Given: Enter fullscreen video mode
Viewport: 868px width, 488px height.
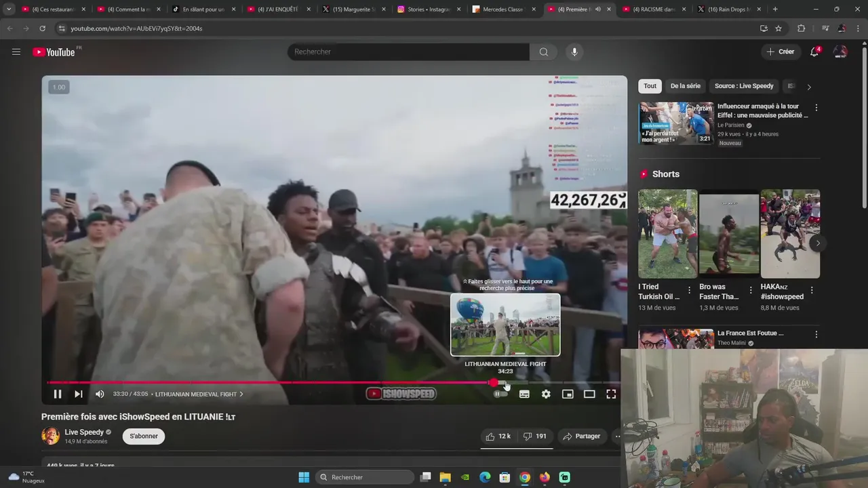Looking at the screenshot, I should (611, 394).
